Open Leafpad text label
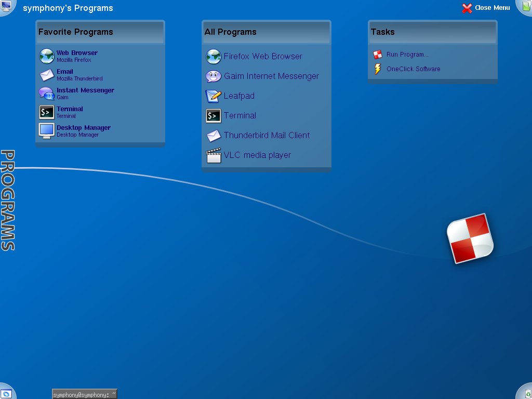This screenshot has width=532, height=399. click(x=239, y=96)
